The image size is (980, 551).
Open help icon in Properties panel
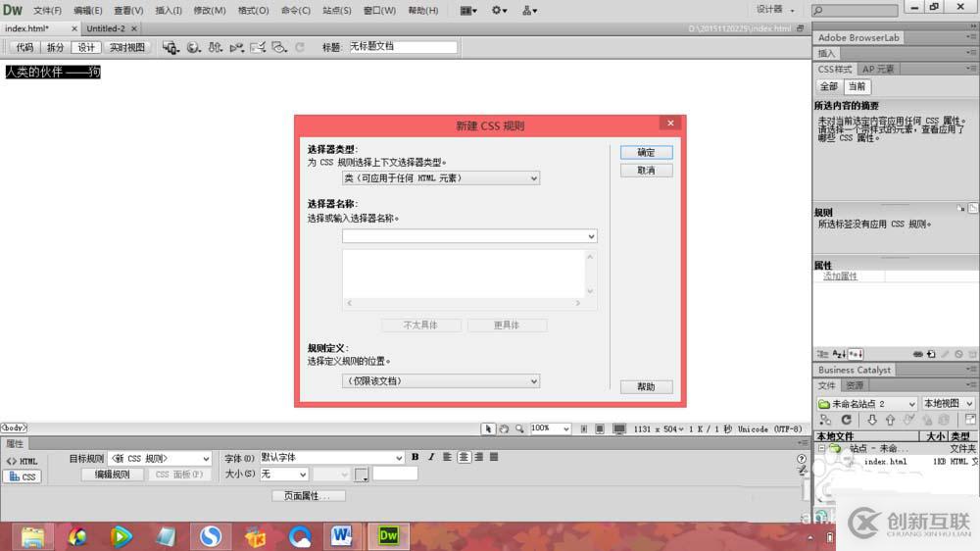[x=802, y=459]
